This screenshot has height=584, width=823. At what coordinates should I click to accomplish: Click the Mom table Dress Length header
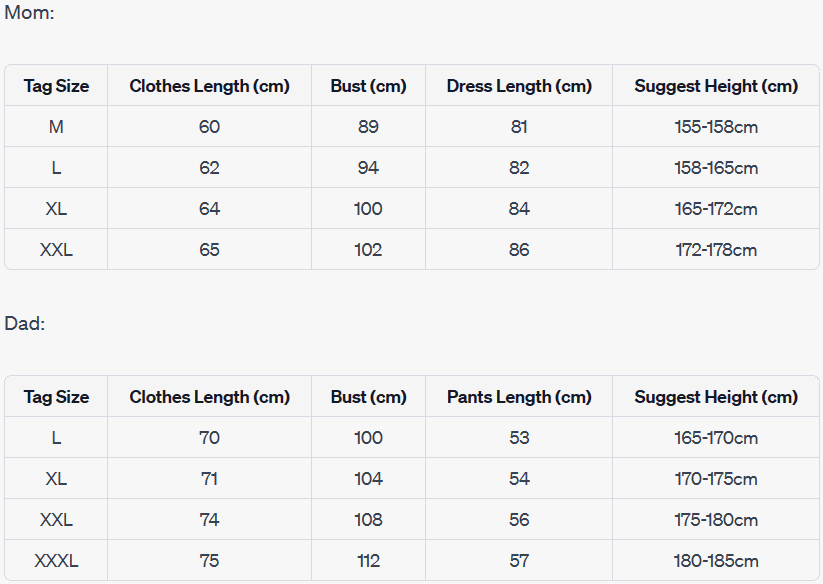point(519,86)
